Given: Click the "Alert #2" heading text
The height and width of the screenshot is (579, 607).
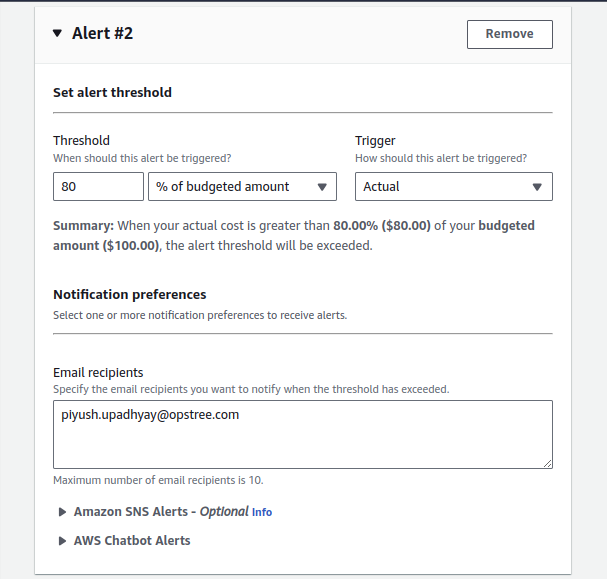Looking at the screenshot, I should [102, 33].
